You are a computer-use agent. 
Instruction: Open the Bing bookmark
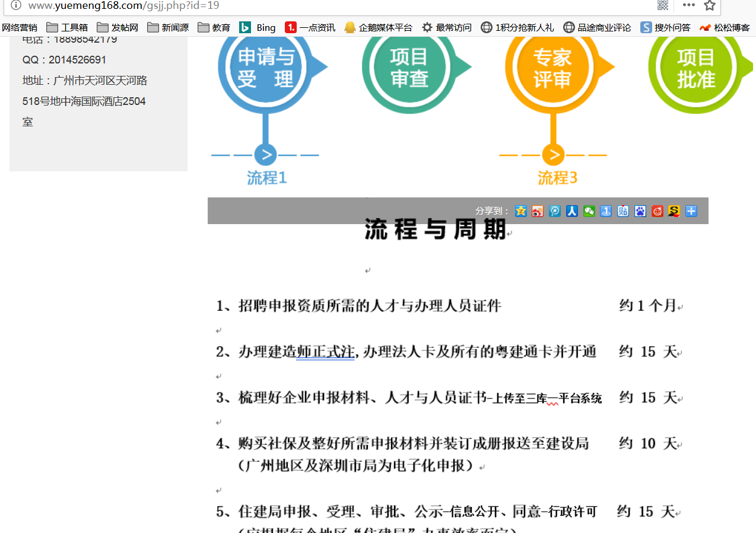(258, 27)
